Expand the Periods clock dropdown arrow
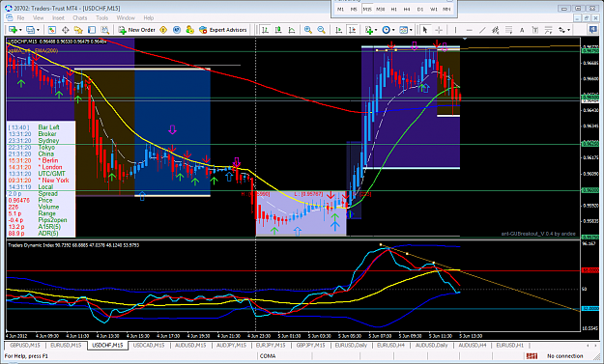The height and width of the screenshot is (364, 604). [x=393, y=30]
